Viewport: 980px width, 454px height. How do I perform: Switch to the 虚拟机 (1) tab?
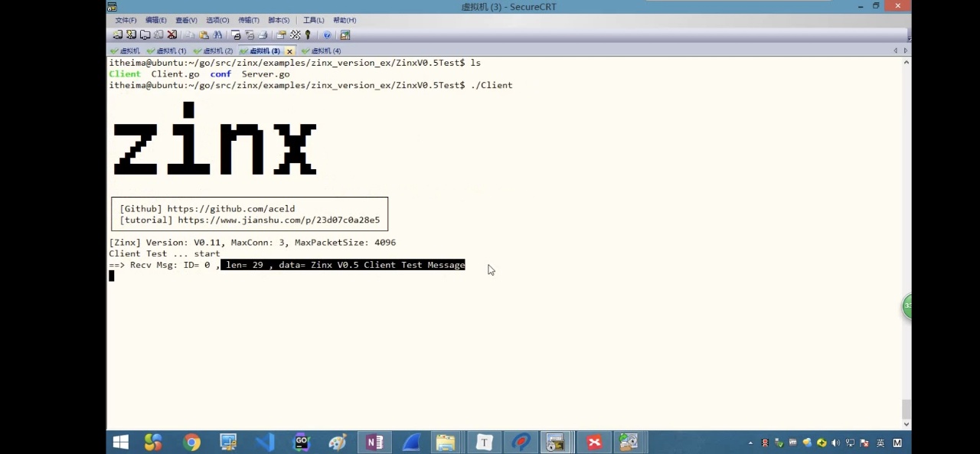tap(167, 51)
